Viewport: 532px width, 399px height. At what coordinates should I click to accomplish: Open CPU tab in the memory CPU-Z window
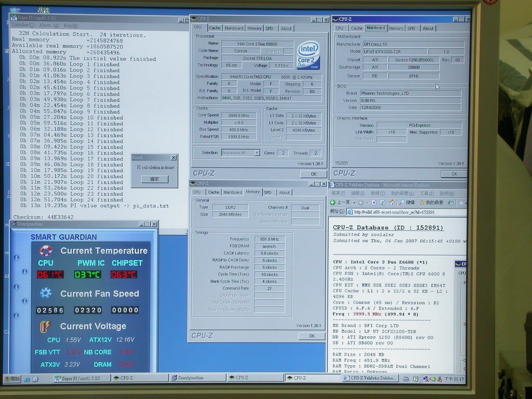click(197, 192)
